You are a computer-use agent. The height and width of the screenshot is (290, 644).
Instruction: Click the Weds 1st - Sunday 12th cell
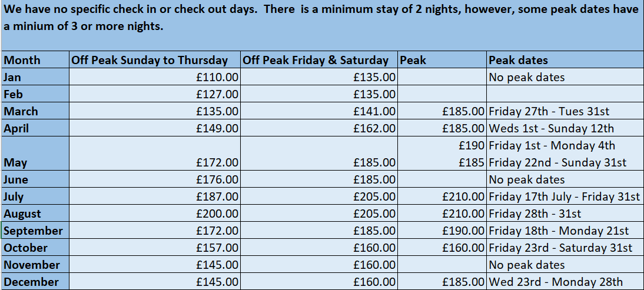click(x=564, y=128)
